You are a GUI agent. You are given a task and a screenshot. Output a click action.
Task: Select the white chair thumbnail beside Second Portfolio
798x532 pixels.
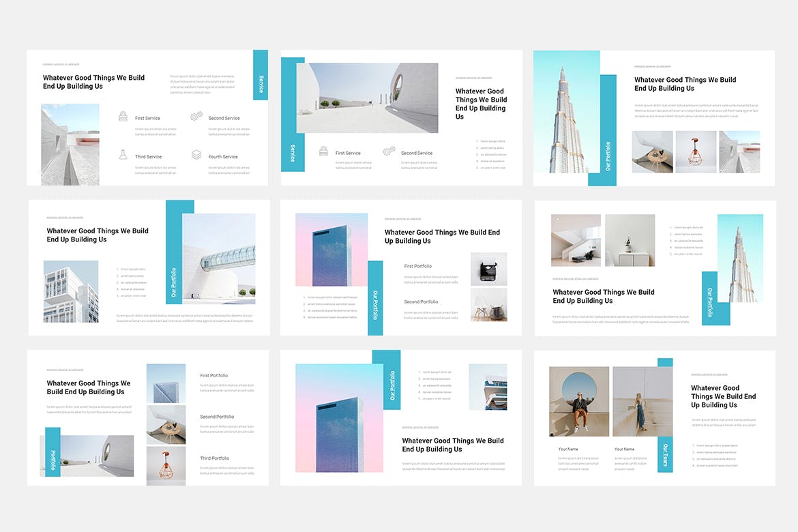(x=488, y=305)
